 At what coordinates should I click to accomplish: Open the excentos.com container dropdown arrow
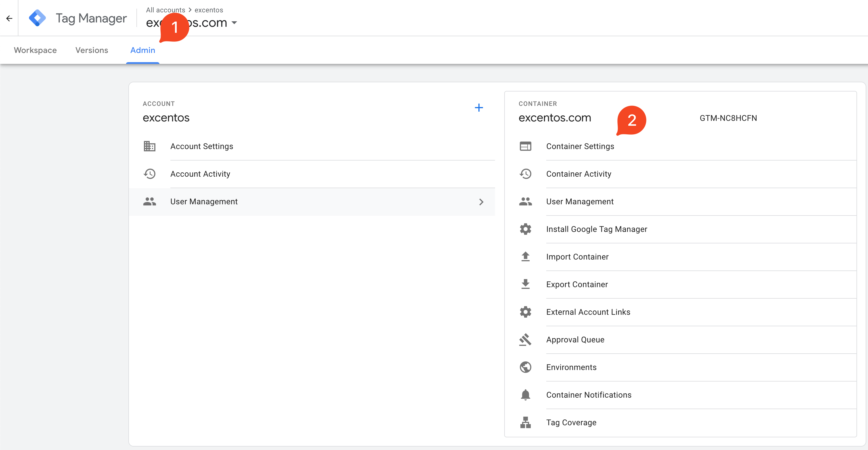pos(234,23)
